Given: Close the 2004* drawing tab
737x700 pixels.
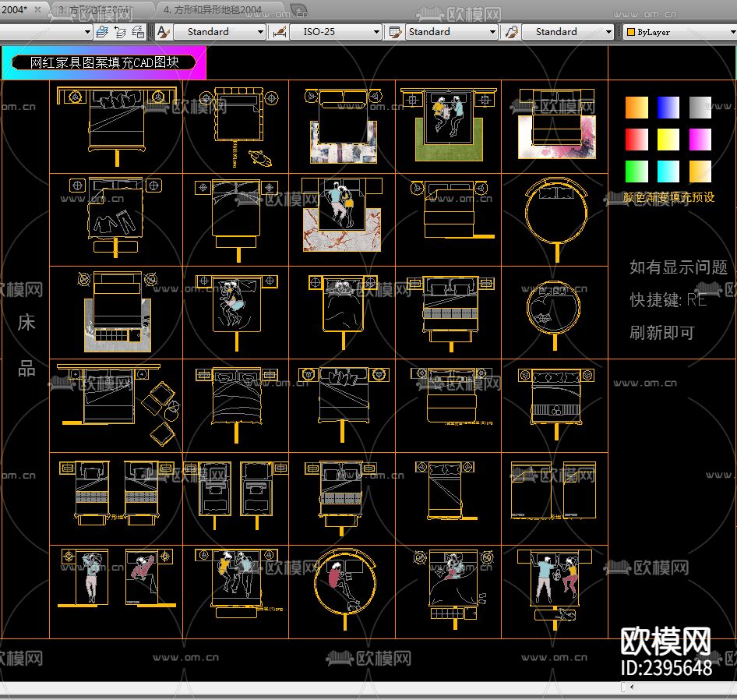Looking at the screenshot, I should point(37,9).
